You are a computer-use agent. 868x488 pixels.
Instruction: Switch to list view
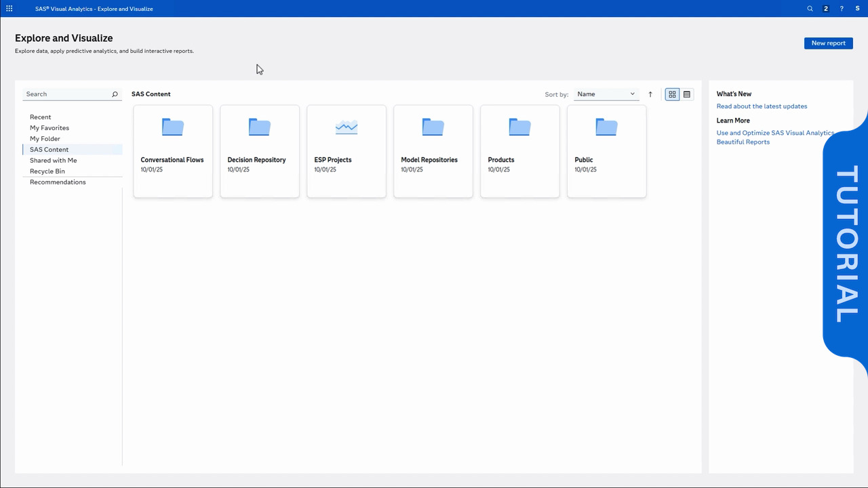(x=687, y=94)
